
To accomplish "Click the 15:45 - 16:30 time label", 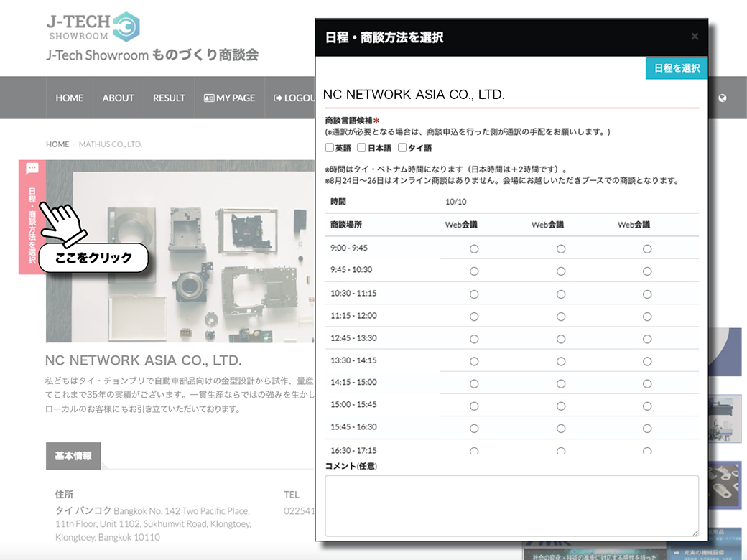I will [353, 427].
